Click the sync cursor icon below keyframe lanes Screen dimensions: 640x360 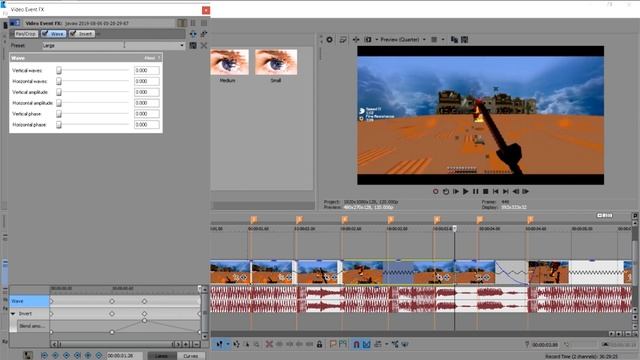(28, 356)
